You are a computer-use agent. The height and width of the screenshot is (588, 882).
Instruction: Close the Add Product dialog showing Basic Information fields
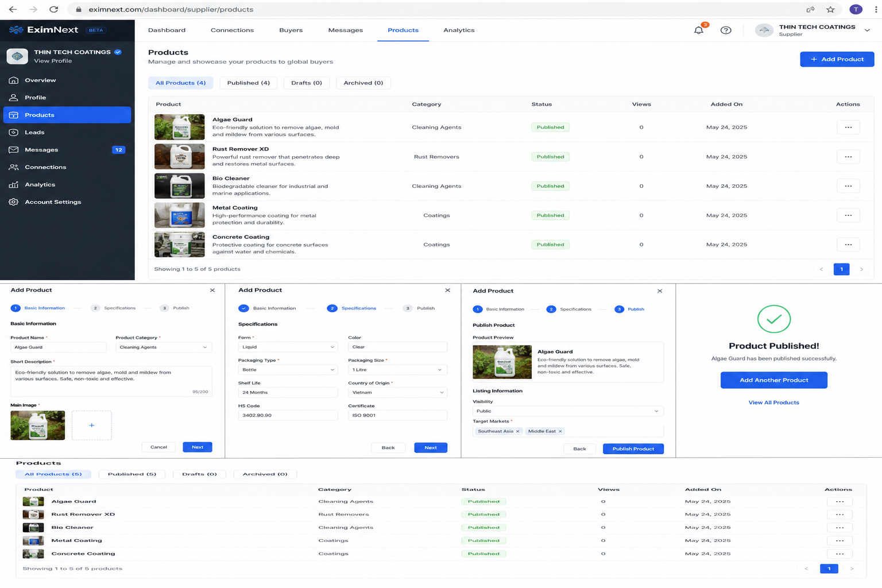(212, 291)
